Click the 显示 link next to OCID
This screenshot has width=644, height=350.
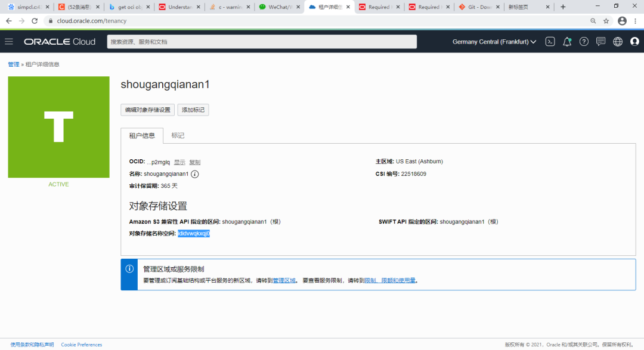click(179, 162)
